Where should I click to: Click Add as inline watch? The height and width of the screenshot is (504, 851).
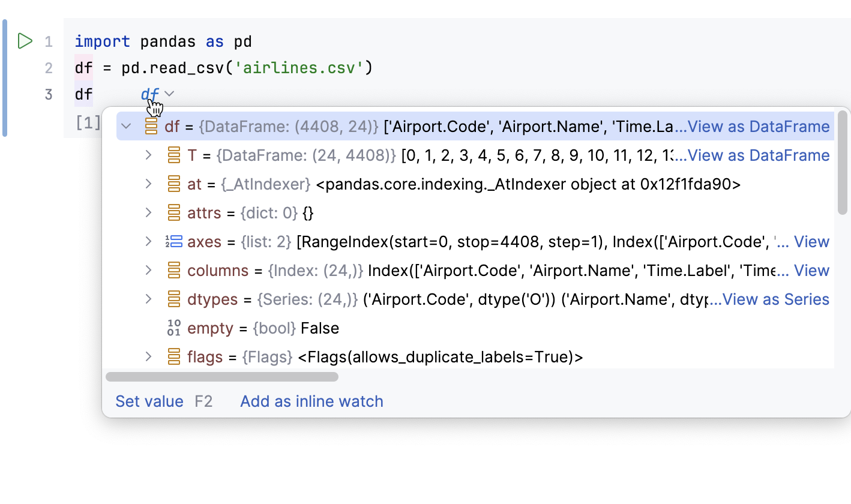click(311, 401)
